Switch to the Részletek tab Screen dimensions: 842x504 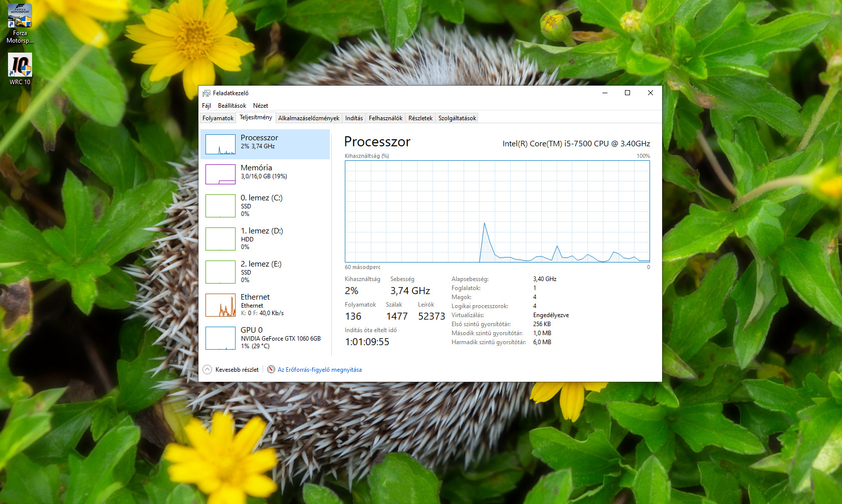click(x=420, y=118)
